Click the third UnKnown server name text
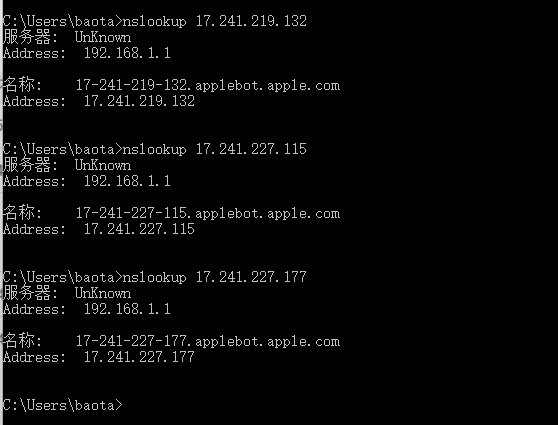Image resolution: width=558 pixels, height=425 pixels. click(103, 293)
